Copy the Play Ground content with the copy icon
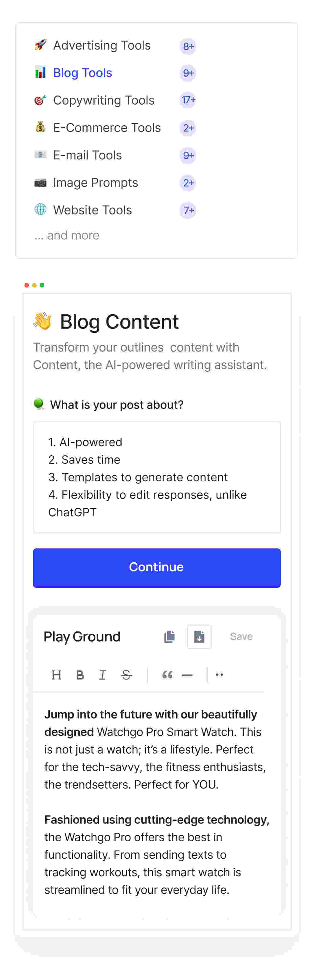 tap(169, 636)
